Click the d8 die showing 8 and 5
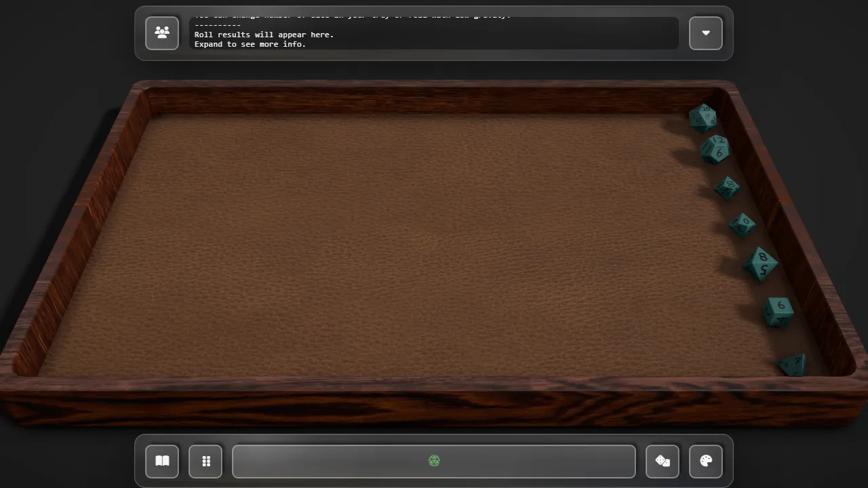 tap(761, 264)
